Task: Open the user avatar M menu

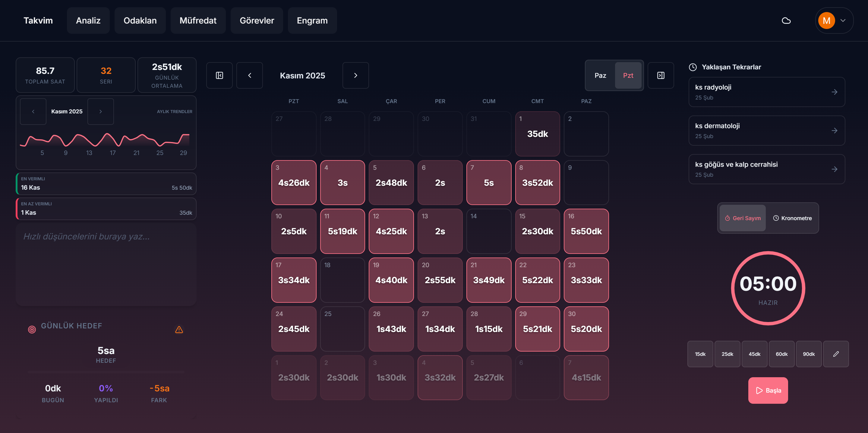Action: pos(834,21)
